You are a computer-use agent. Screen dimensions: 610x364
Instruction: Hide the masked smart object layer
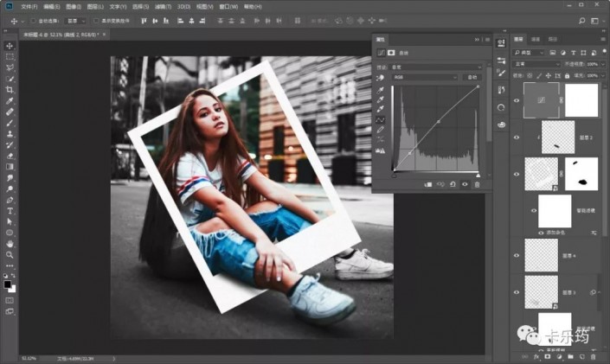(517, 174)
